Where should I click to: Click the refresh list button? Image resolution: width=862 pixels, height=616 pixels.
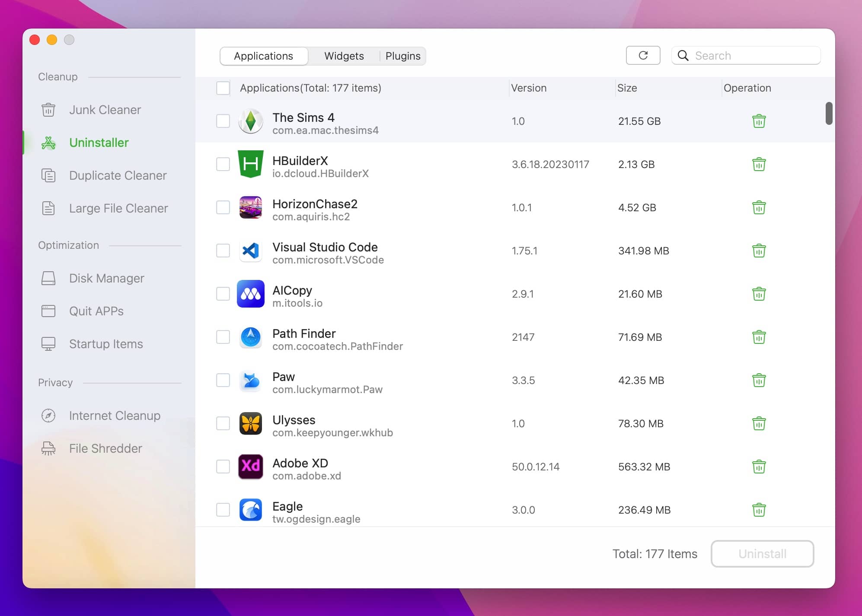(643, 55)
